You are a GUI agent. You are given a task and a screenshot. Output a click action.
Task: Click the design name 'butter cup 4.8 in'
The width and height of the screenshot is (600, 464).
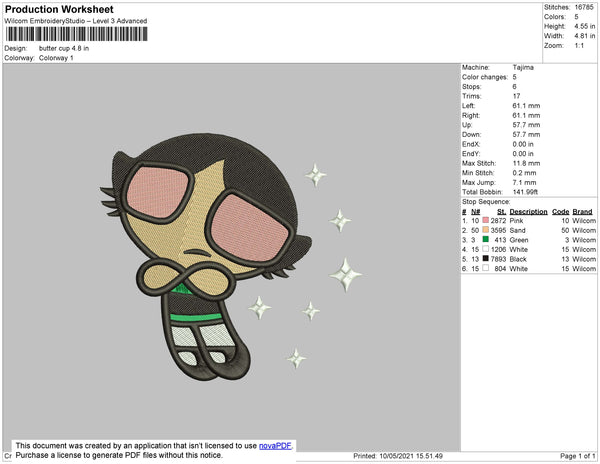coord(64,48)
